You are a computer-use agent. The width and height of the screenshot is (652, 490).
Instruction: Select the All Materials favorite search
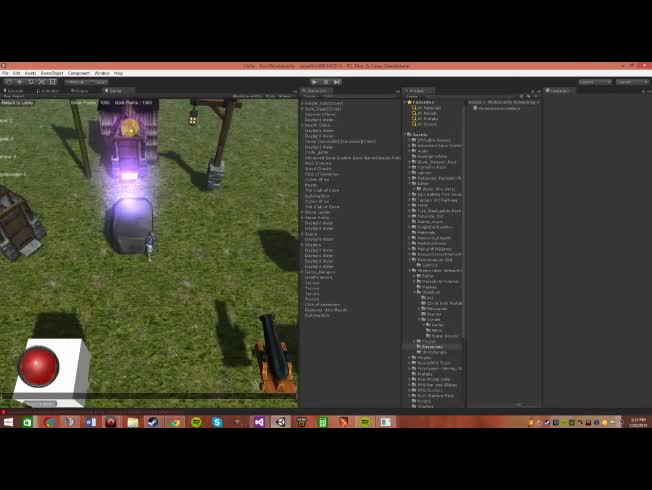426,108
